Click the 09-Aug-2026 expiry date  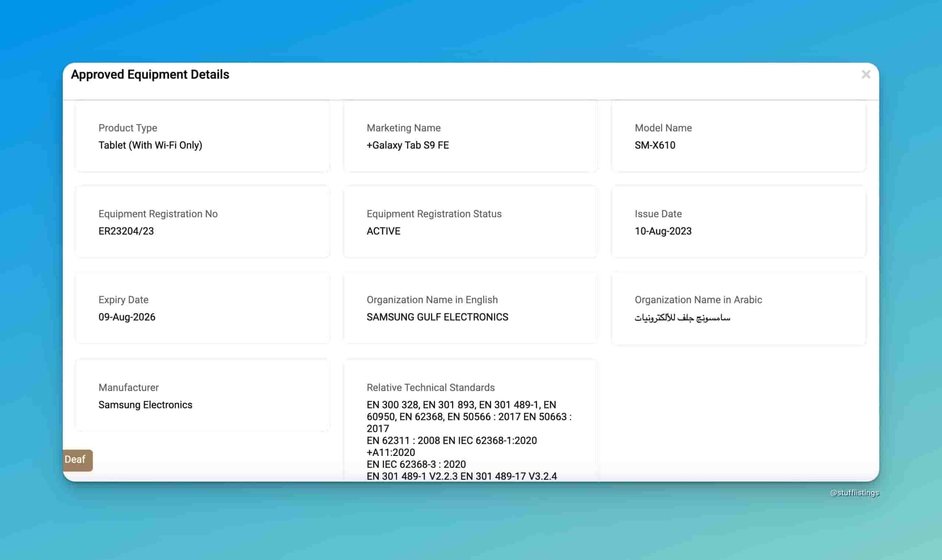(127, 317)
